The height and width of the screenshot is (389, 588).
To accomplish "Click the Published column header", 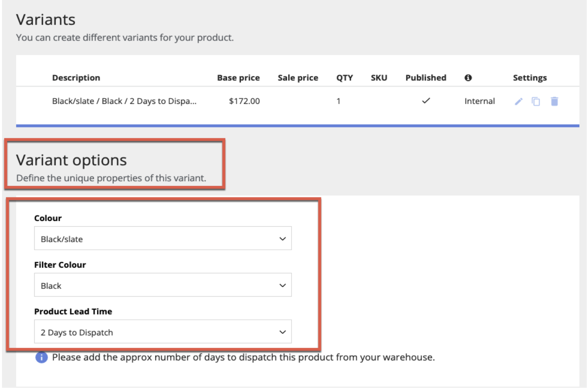I will (426, 78).
